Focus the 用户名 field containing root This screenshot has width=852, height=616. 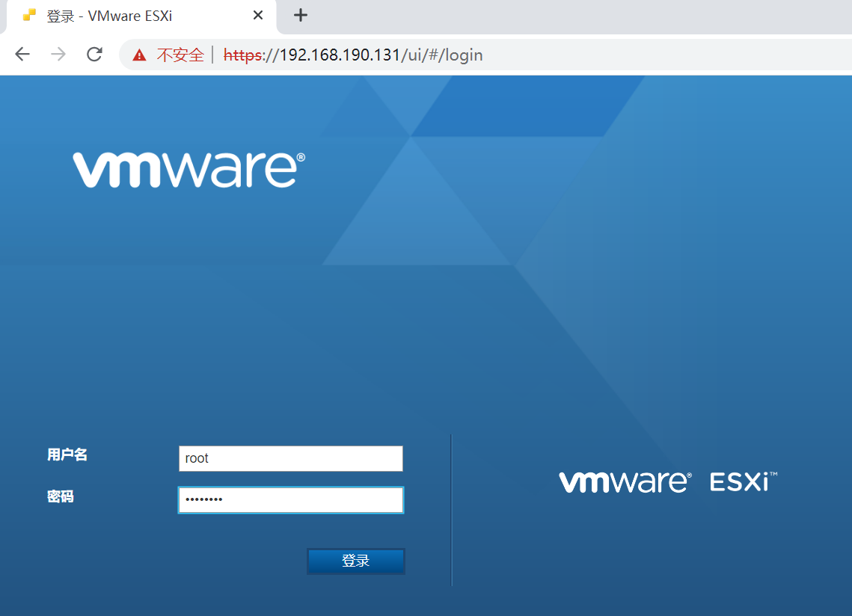click(291, 458)
